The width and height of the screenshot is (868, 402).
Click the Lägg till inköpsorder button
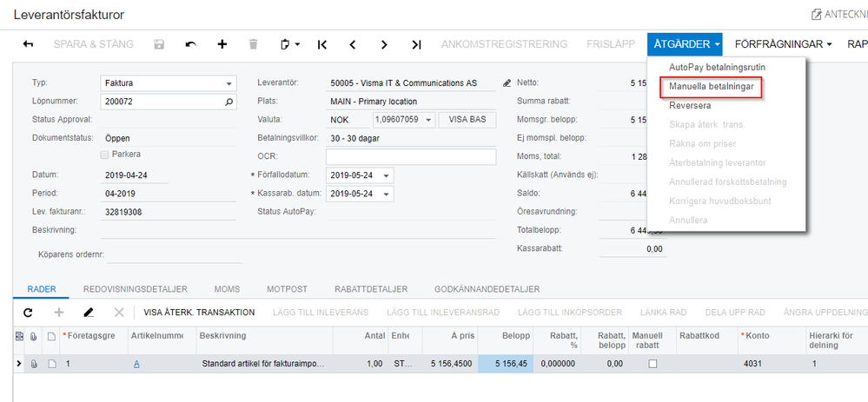[570, 313]
